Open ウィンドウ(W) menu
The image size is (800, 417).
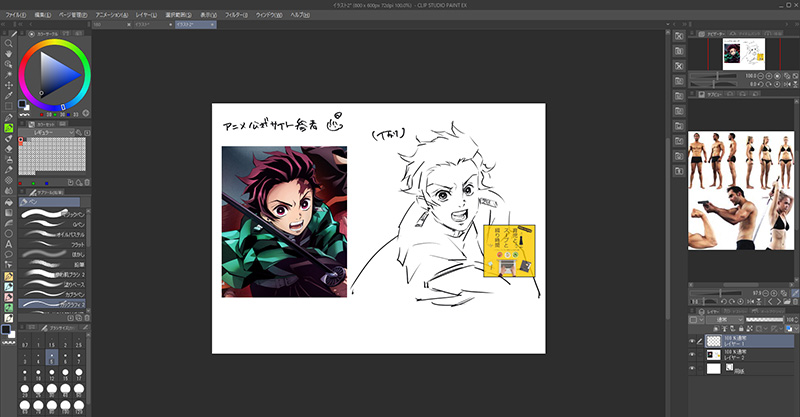point(269,15)
